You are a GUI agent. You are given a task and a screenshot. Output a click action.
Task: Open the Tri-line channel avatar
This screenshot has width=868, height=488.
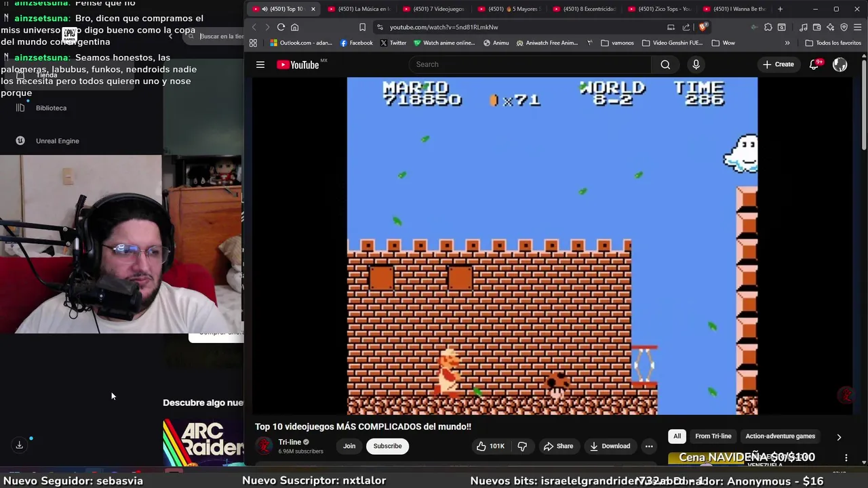pos(264,446)
